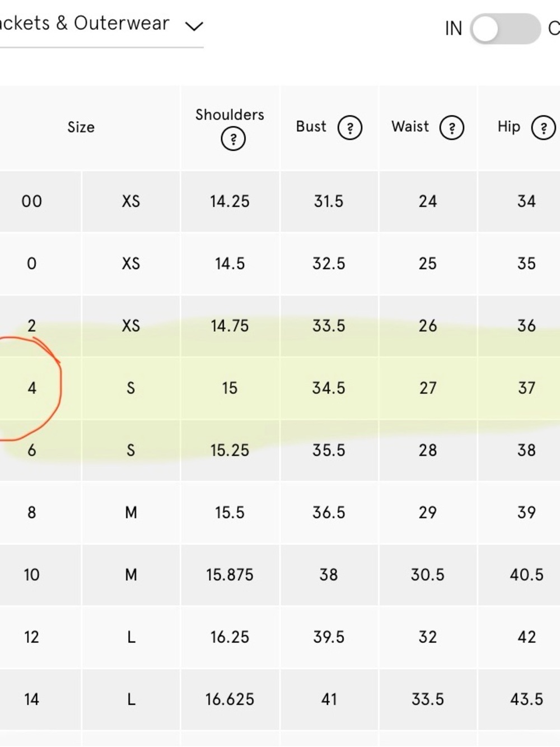The image size is (560, 747).
Task: Click the Size column header
Action: pyautogui.click(x=81, y=127)
